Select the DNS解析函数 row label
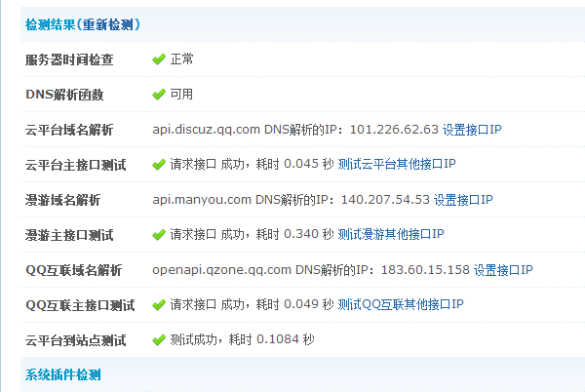 pos(64,95)
